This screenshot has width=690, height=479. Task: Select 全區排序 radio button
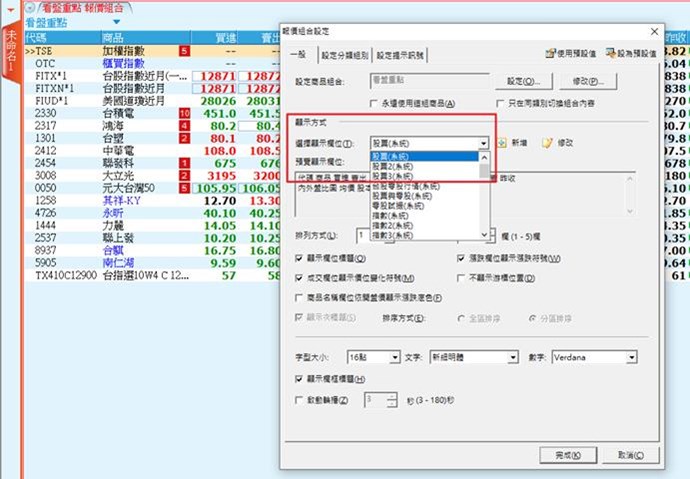(461, 318)
